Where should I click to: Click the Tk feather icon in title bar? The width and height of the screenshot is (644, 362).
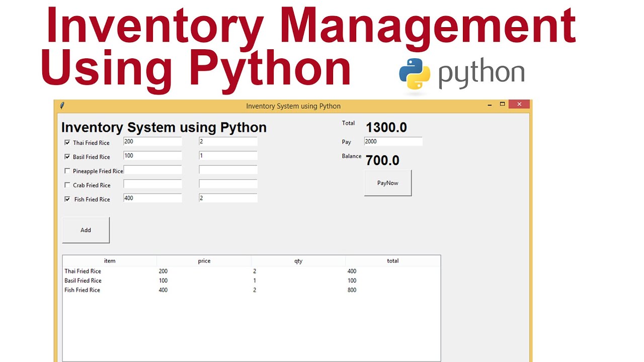(62, 106)
